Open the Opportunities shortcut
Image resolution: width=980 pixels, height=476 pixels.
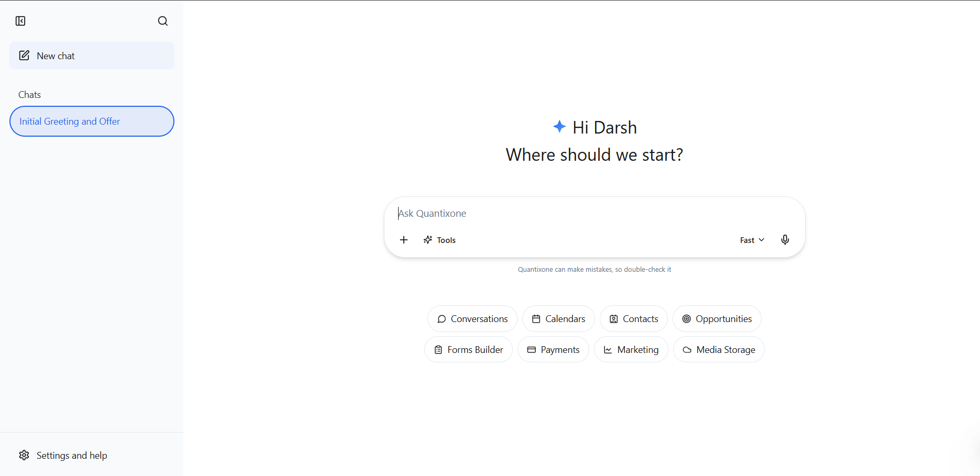pos(717,318)
